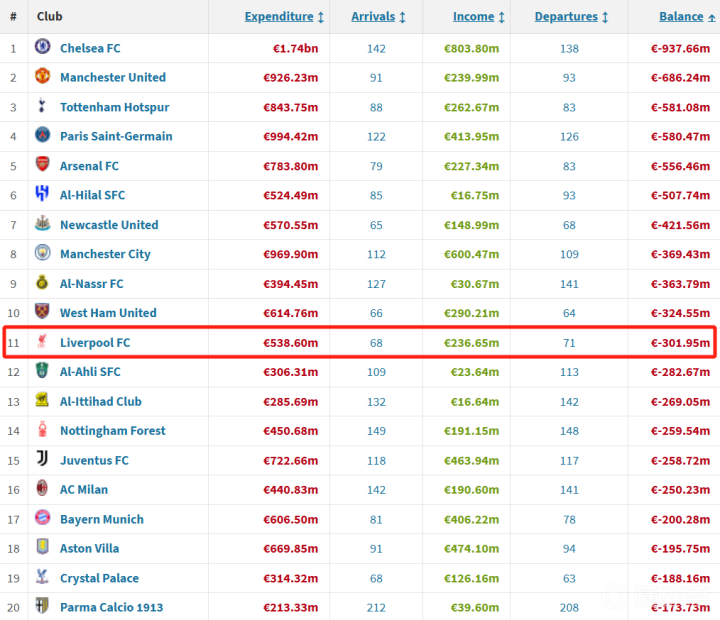Screen dimensions: 720x620
Task: Open the Chelsea FC club link
Action: [x=90, y=48]
